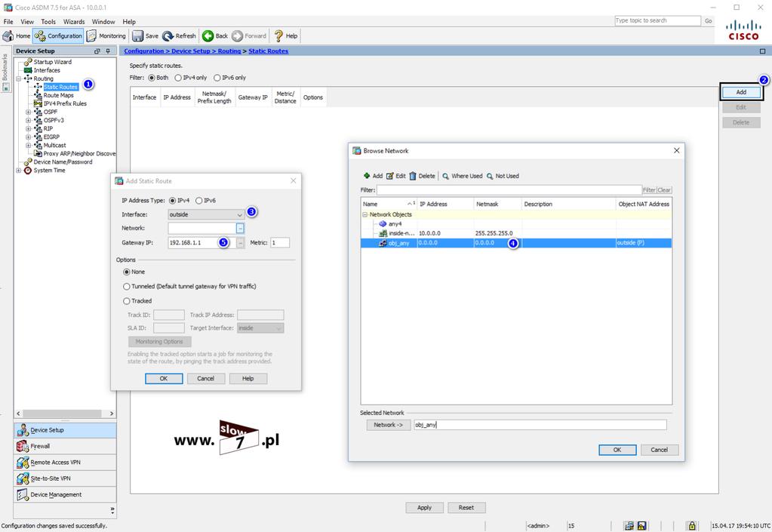Choose the Tracked option

[x=127, y=300]
